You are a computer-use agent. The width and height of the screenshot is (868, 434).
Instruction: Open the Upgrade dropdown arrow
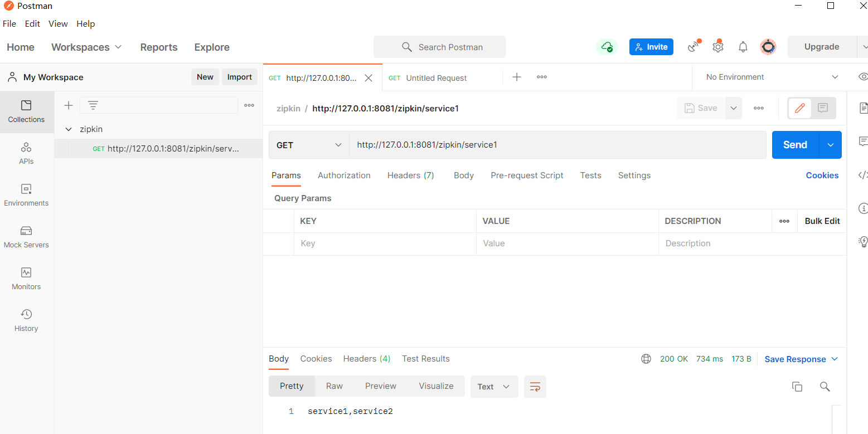click(x=864, y=47)
